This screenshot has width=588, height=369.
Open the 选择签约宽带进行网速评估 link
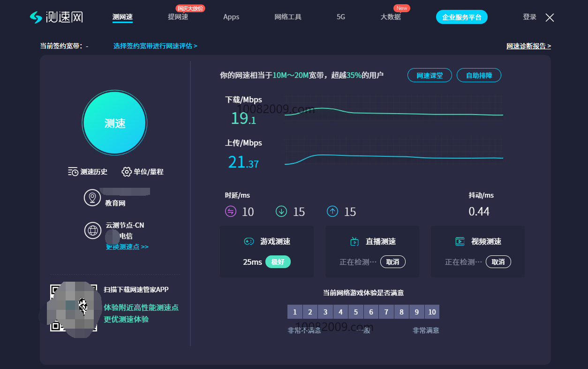point(155,46)
